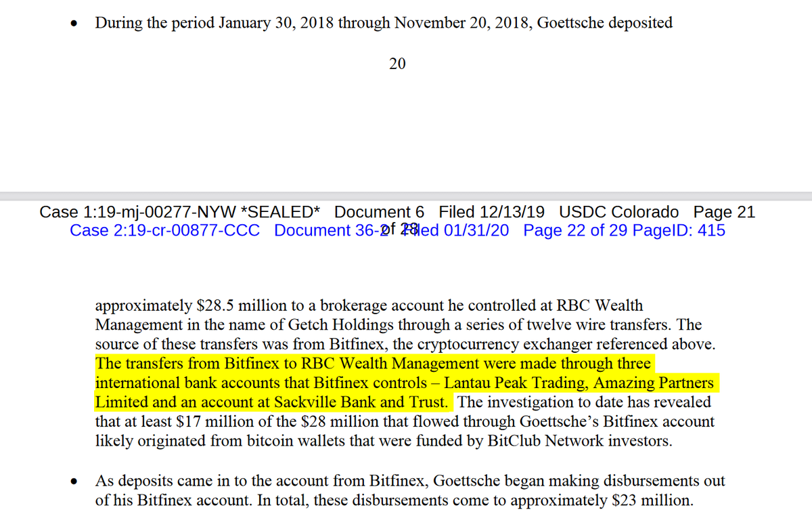Click the blue case number 2:19-cr-00877-CCC link
This screenshot has width=812, height=512.
[164, 230]
